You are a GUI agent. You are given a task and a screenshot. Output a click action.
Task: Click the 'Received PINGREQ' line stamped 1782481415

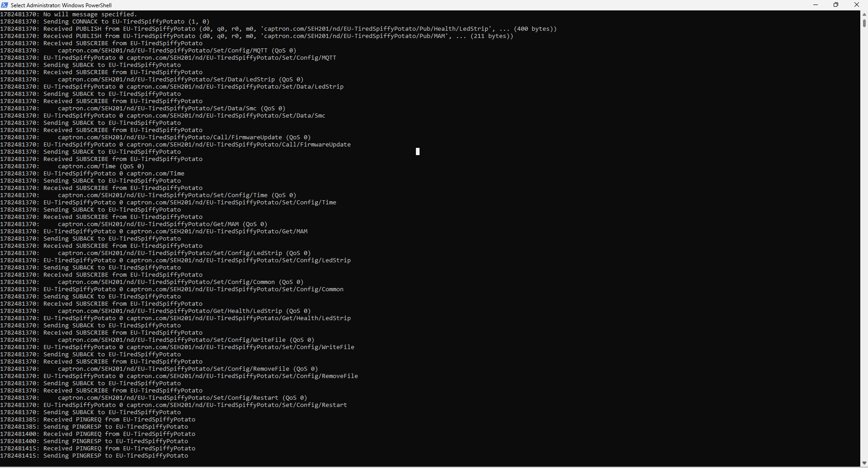[98, 449]
